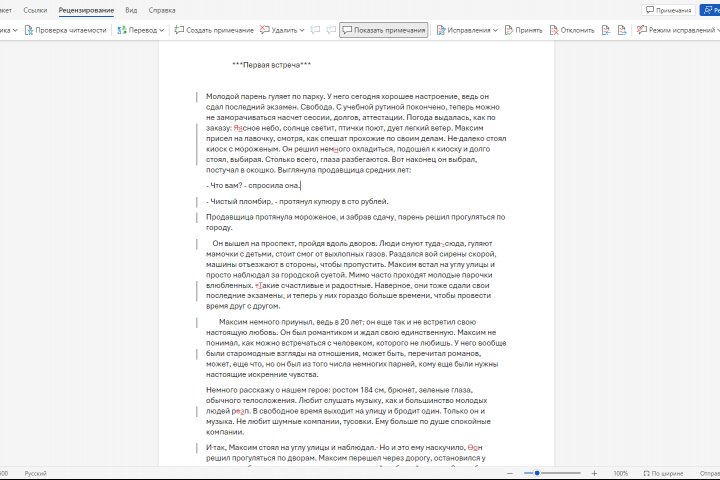Click the Исправления track changes icon
Viewport: 720px width, 480px height.
pos(441,30)
